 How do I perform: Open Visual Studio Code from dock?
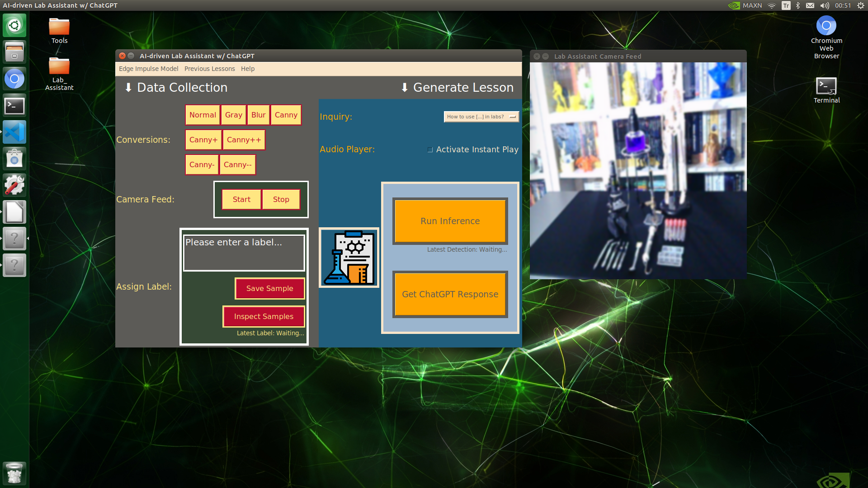(14, 132)
